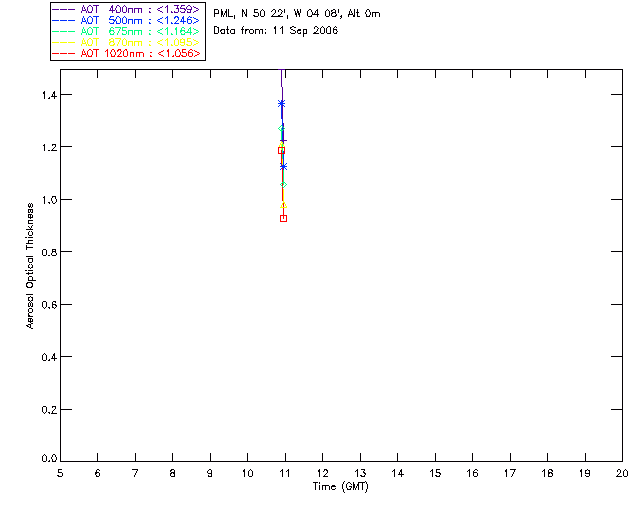Click the lower blue asterisk data marker
The image size is (640, 512).
point(283,167)
